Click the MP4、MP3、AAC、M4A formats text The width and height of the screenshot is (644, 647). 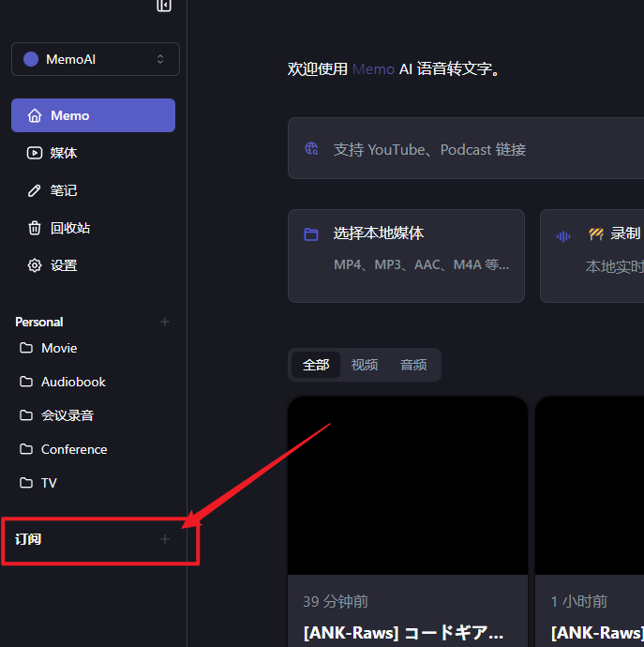pos(421,264)
